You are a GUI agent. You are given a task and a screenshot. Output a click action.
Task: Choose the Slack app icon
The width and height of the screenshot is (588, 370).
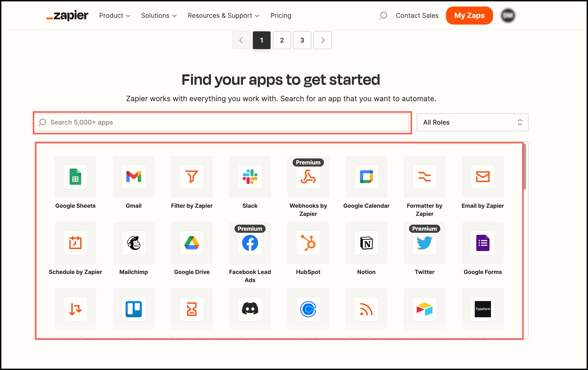[x=250, y=176]
